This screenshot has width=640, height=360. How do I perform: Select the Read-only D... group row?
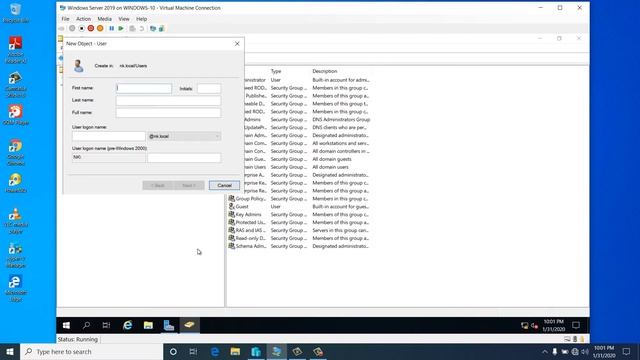299,238
